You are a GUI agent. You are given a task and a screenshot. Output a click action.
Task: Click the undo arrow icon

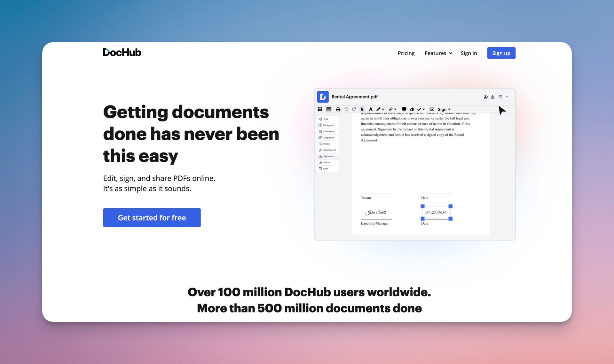(346, 109)
